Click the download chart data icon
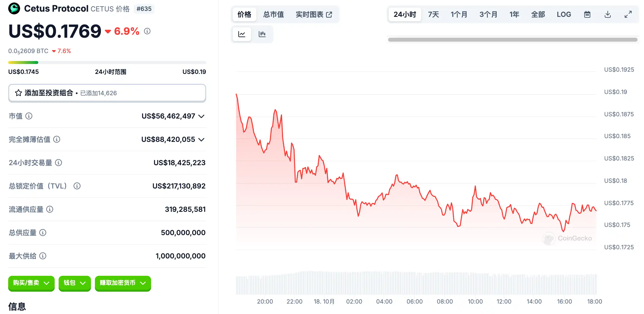644x314 pixels. [607, 14]
